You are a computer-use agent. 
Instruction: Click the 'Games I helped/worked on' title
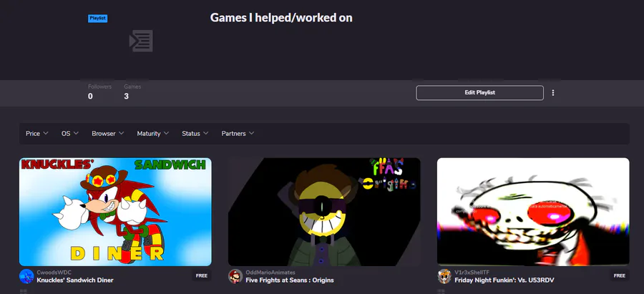pos(281,18)
